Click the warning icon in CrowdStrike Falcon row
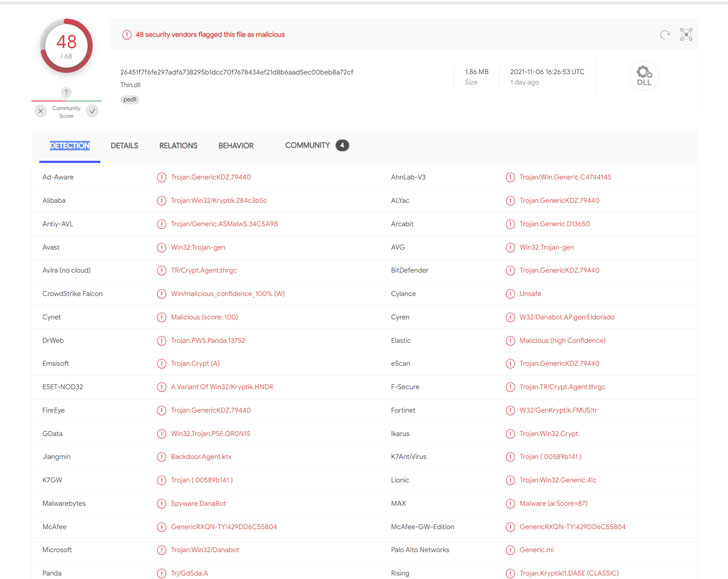This screenshot has width=728, height=579. 162,294
